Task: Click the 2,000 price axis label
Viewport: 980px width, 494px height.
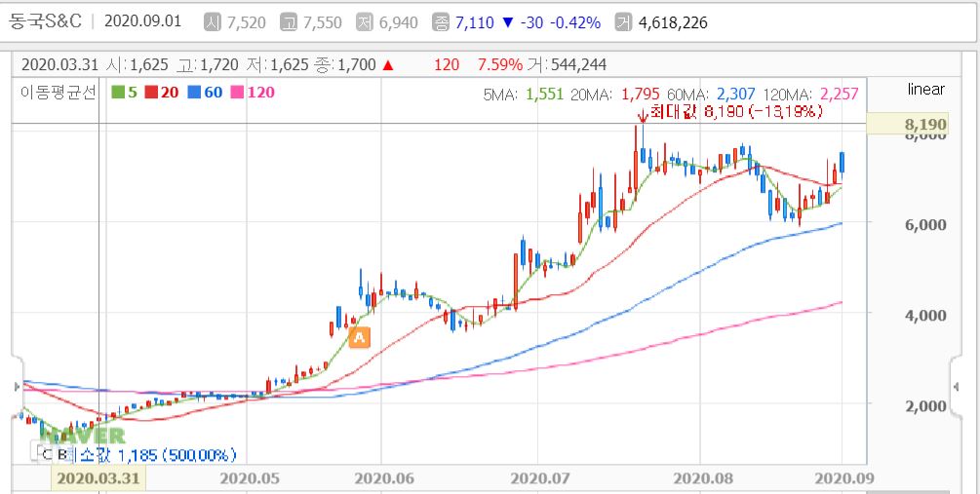Action: [x=925, y=406]
